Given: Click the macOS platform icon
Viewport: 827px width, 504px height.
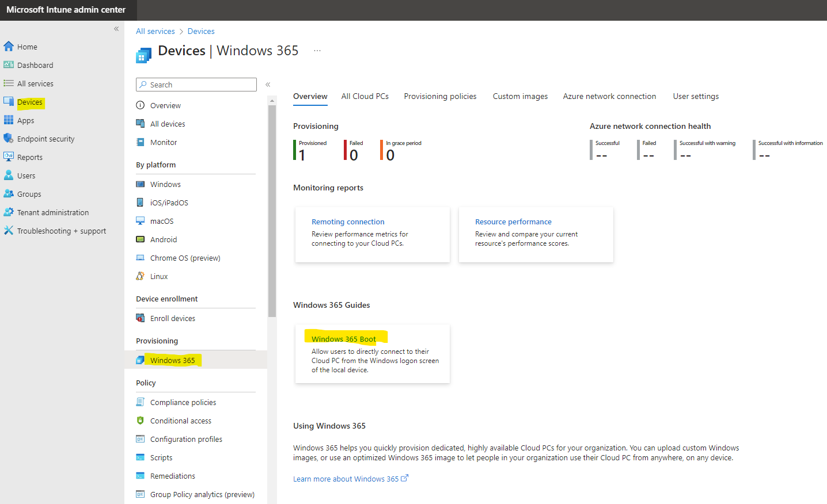Looking at the screenshot, I should coord(140,221).
